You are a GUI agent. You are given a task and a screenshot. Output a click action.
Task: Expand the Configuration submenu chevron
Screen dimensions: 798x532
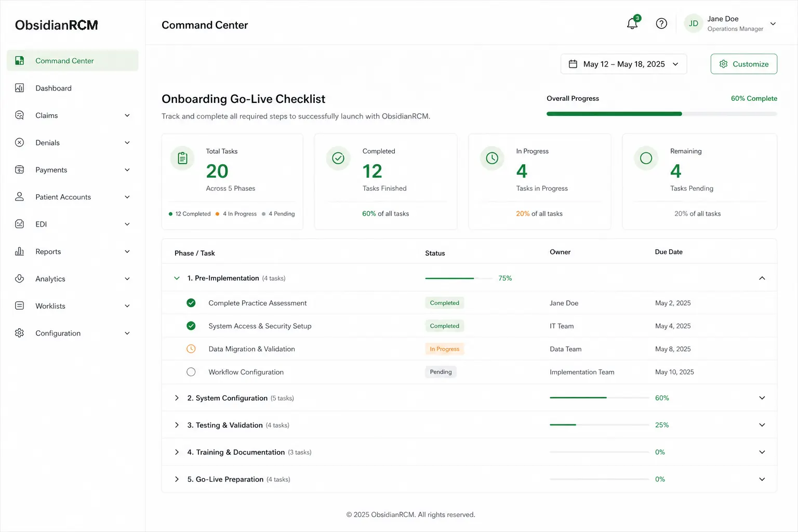(127, 333)
